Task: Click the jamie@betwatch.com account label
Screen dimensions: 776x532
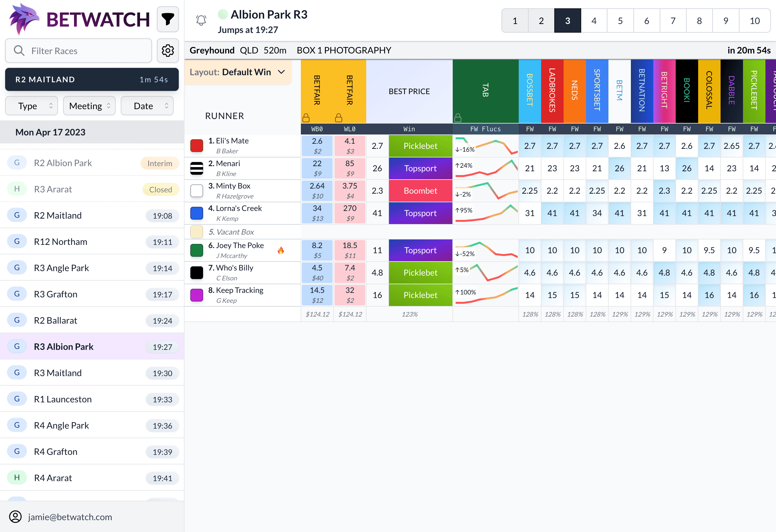Action: [70, 517]
